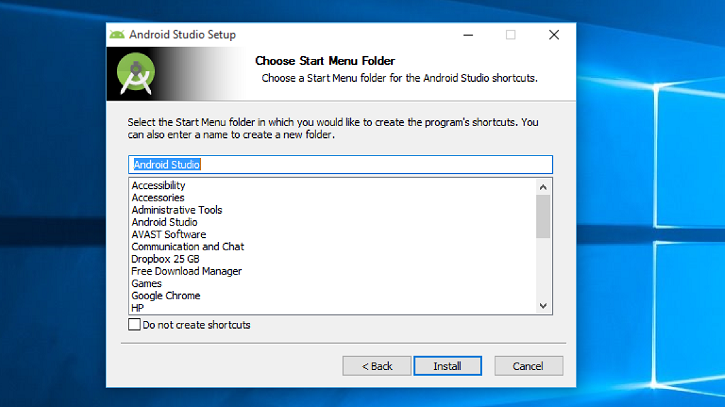
Task: Go back with the < Back button
Action: [377, 366]
